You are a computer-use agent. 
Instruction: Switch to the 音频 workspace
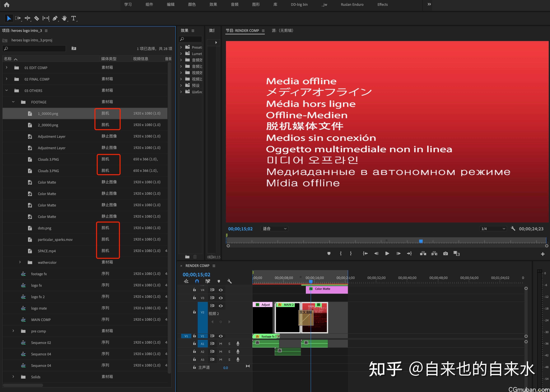[235, 5]
